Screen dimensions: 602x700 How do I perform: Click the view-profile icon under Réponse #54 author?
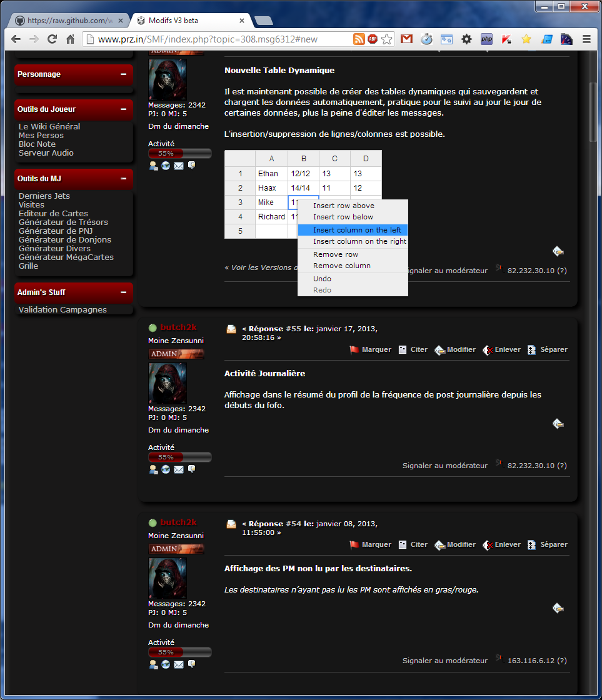[x=154, y=664]
